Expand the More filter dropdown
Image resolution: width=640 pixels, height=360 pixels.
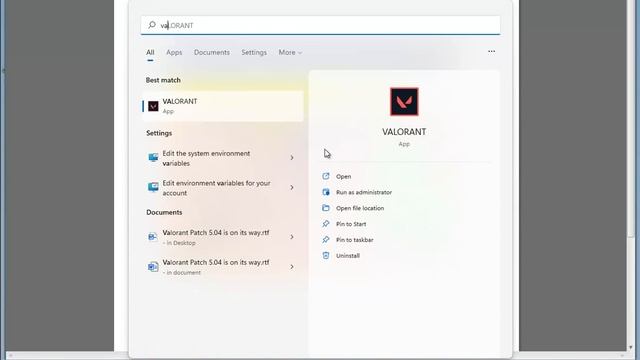(290, 52)
